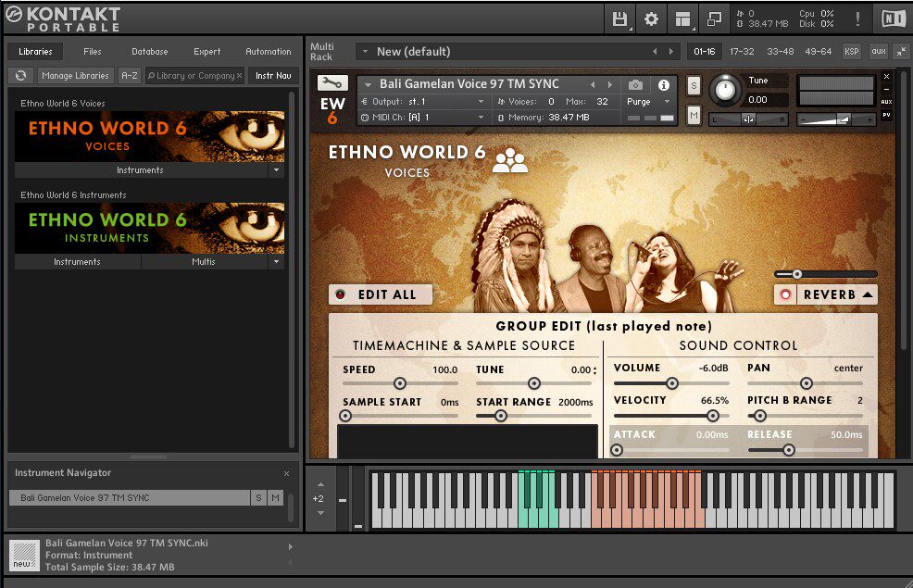Toggle the REVERB power button

tap(786, 294)
